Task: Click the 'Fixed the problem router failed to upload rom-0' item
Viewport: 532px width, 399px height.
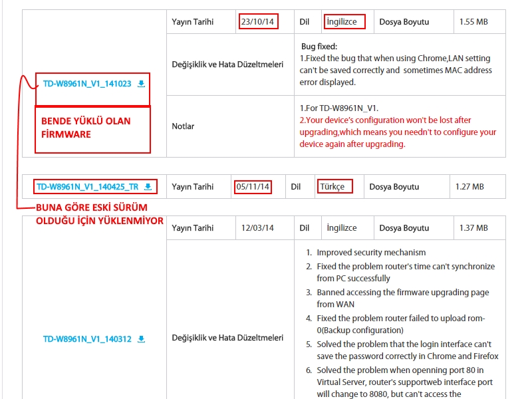Action: (x=401, y=325)
